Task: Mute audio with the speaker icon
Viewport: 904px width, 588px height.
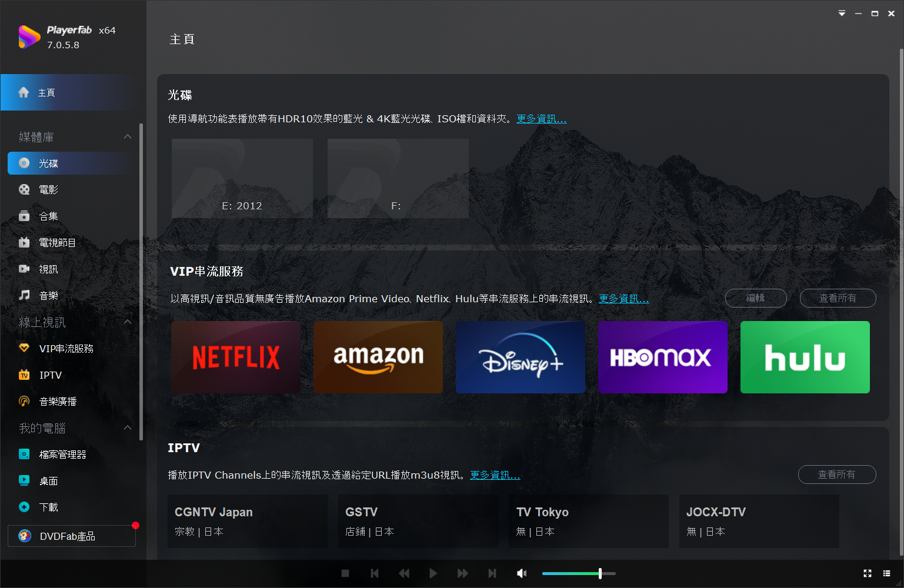Action: 522,573
